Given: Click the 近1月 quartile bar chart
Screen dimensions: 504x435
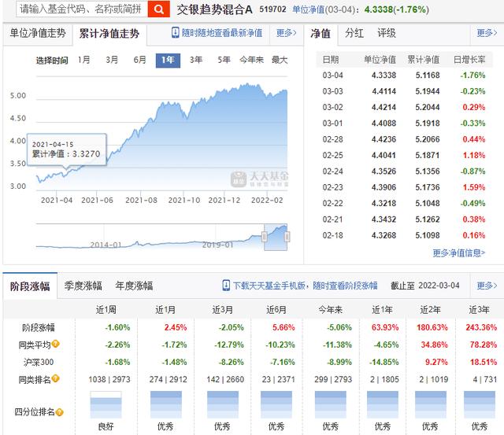Looking at the screenshot, I should 166,404.
